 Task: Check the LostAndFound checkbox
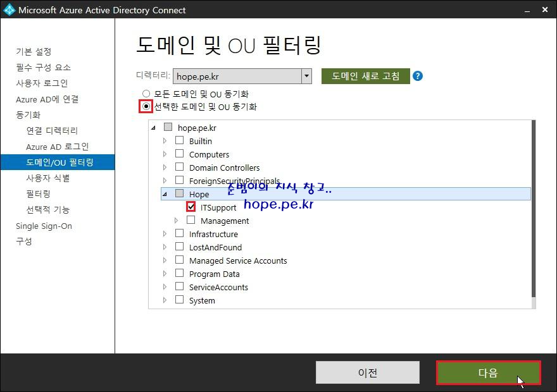point(179,247)
